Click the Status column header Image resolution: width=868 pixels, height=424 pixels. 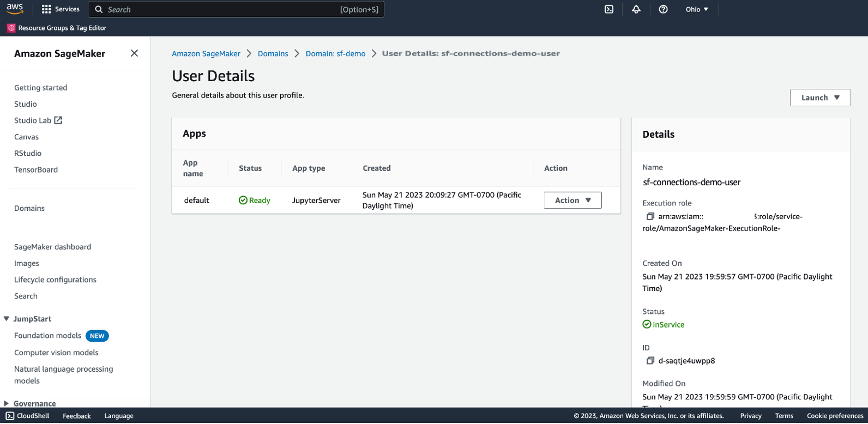[x=250, y=168]
